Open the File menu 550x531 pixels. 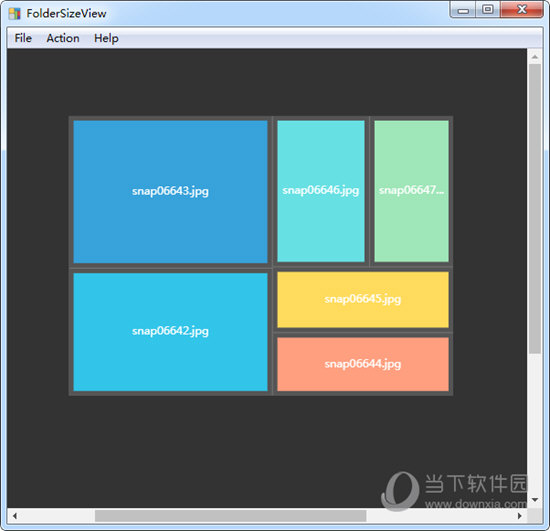click(x=23, y=38)
